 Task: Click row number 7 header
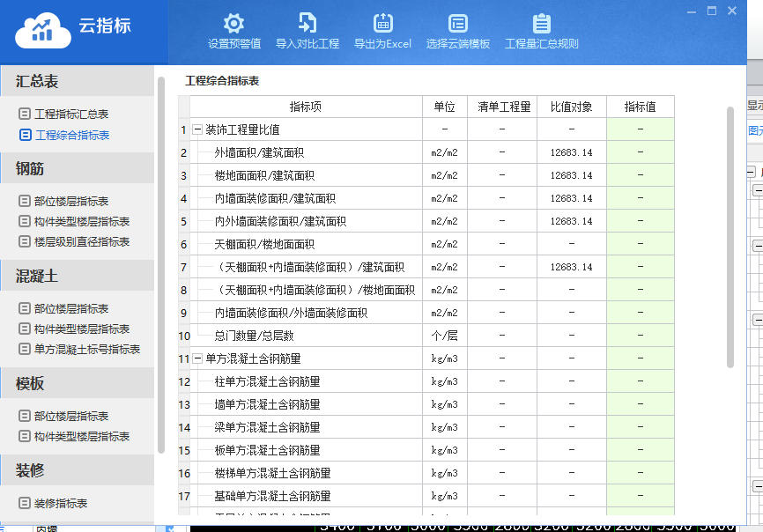183,267
